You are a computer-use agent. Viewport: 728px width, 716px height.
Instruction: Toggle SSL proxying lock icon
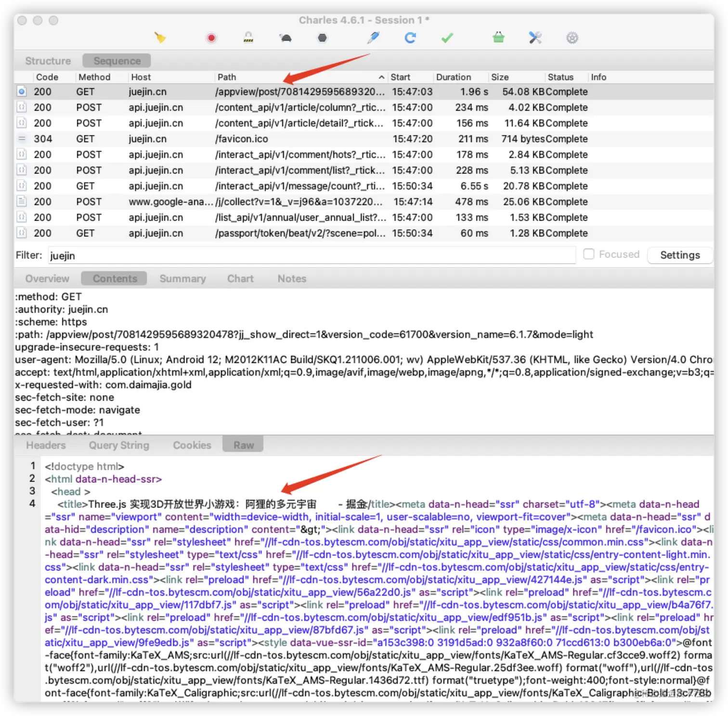tap(248, 38)
